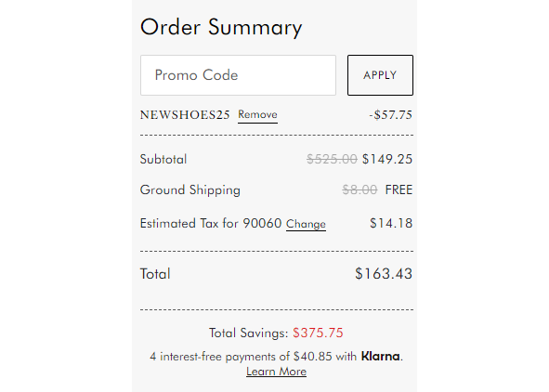
Task: Click the Klarna brand logo text
Action: click(x=381, y=357)
